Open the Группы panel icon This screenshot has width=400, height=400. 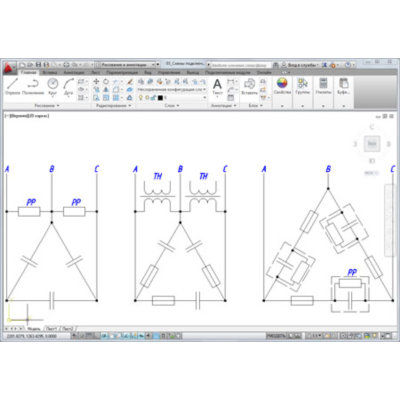click(302, 86)
